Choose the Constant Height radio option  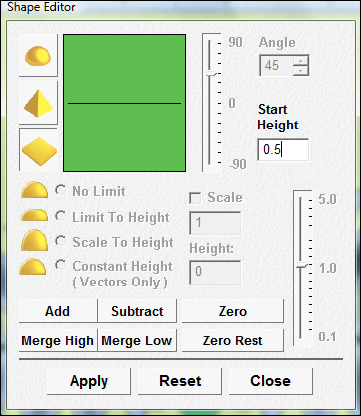[x=61, y=265]
